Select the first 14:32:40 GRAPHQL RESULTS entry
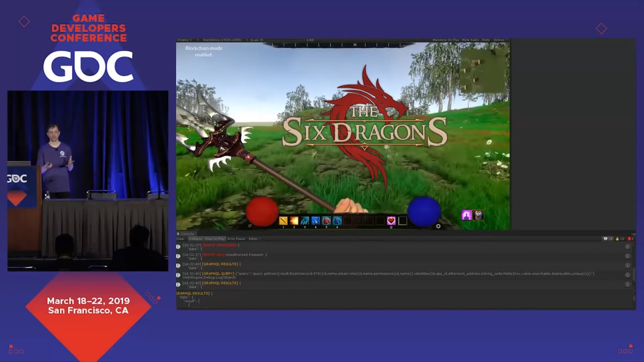The width and height of the screenshot is (644, 362). tap(404, 265)
